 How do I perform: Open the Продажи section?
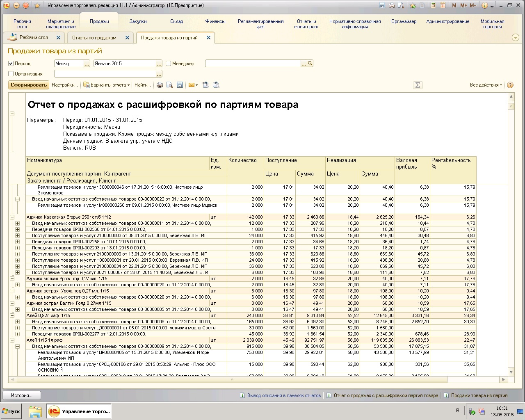[99, 21]
